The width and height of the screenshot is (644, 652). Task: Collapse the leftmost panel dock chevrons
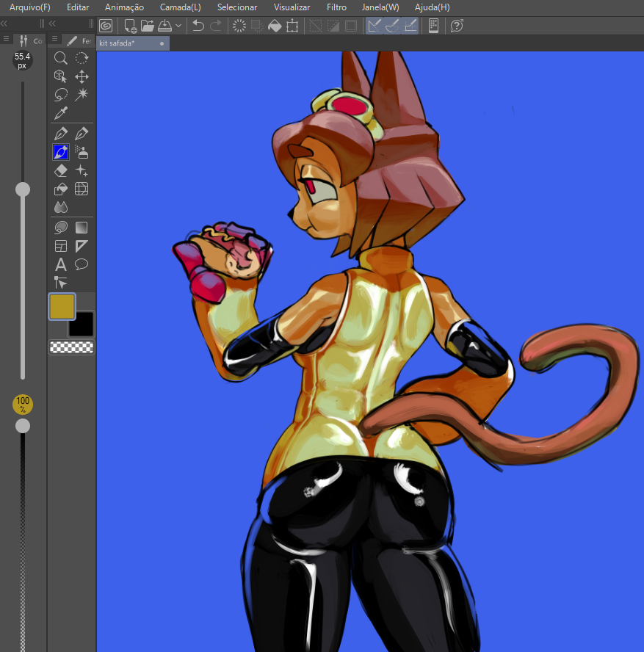(x=4, y=23)
